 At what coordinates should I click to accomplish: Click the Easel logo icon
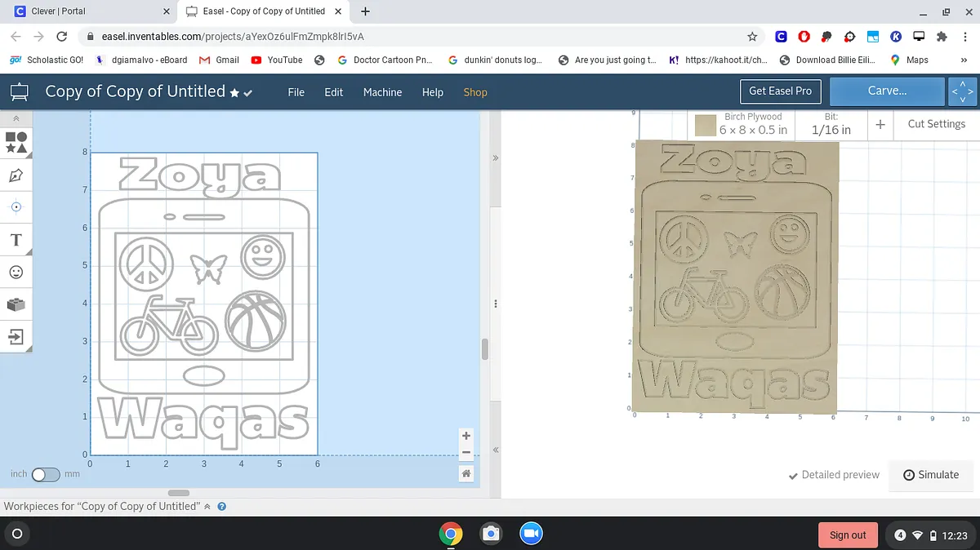click(19, 91)
